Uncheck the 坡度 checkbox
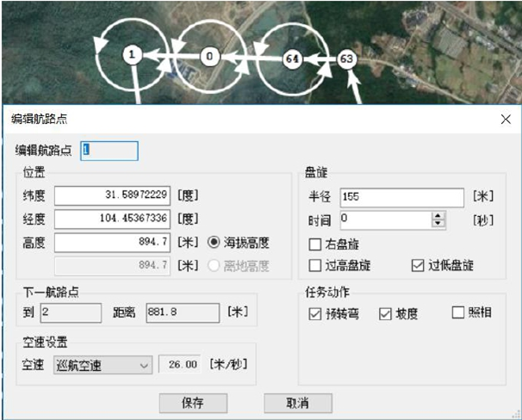The height and width of the screenshot is (420, 522). click(x=385, y=313)
